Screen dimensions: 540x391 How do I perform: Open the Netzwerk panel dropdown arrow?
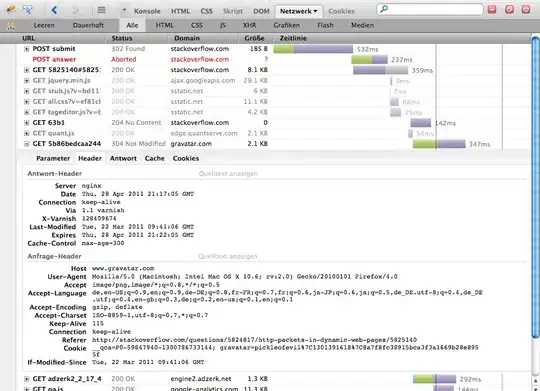pos(315,11)
